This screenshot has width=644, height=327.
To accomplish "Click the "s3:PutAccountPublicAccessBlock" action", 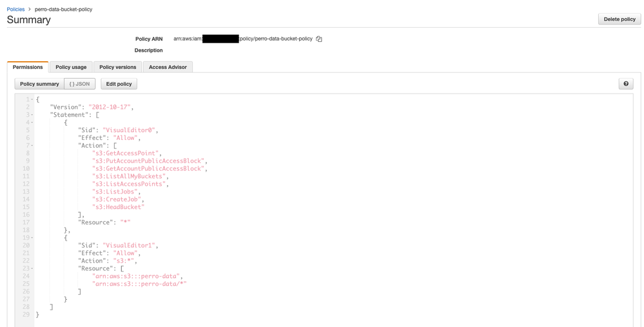I will [x=148, y=161].
